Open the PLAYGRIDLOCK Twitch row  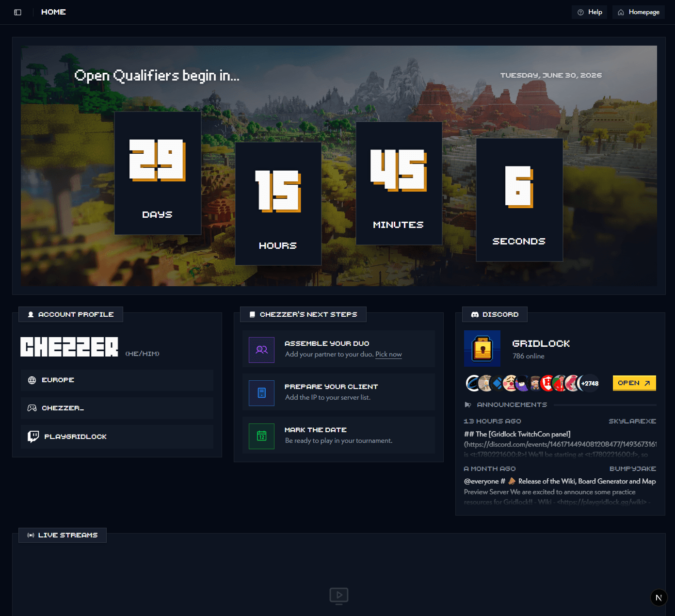pyautogui.click(x=117, y=437)
